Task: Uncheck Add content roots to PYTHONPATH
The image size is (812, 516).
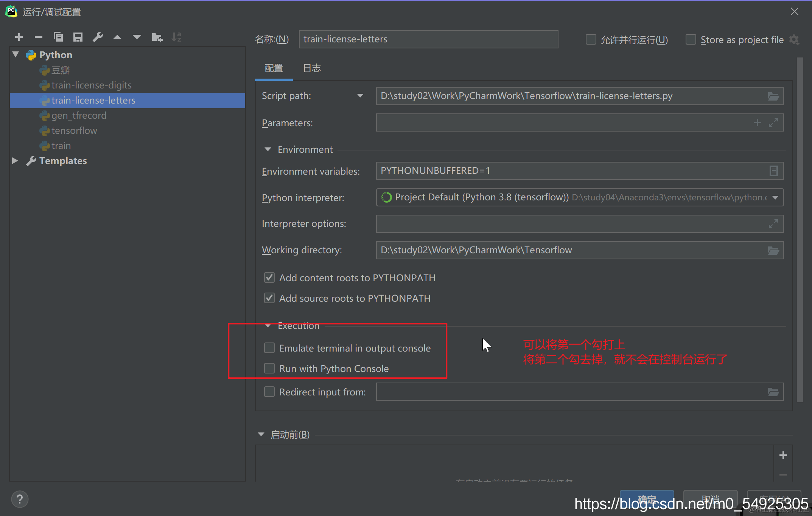Action: (269, 278)
